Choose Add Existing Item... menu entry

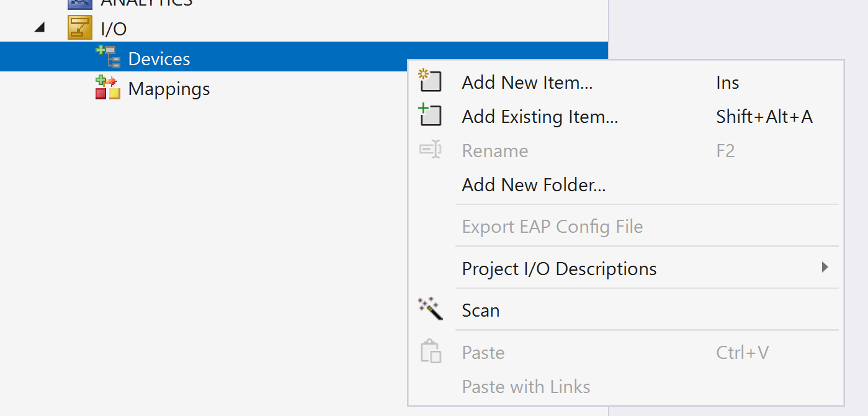coord(539,117)
